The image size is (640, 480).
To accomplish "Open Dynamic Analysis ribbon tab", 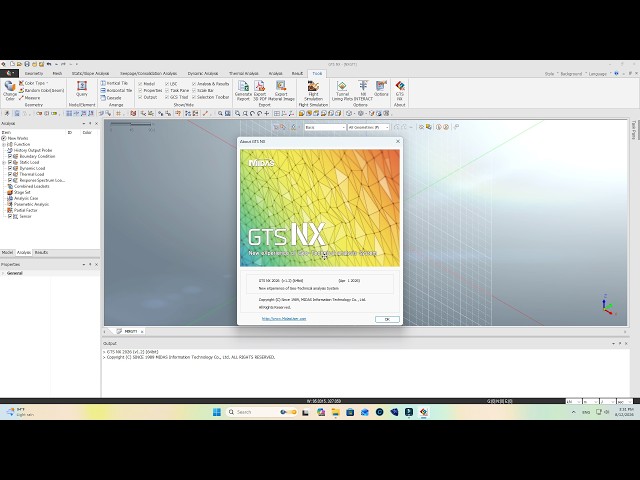I will click(x=203, y=73).
